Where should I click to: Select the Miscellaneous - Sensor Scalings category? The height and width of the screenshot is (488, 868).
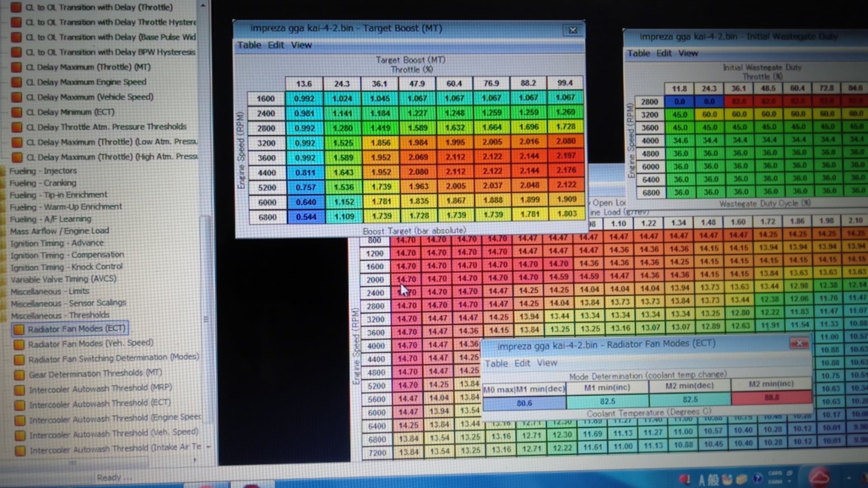tap(68, 303)
